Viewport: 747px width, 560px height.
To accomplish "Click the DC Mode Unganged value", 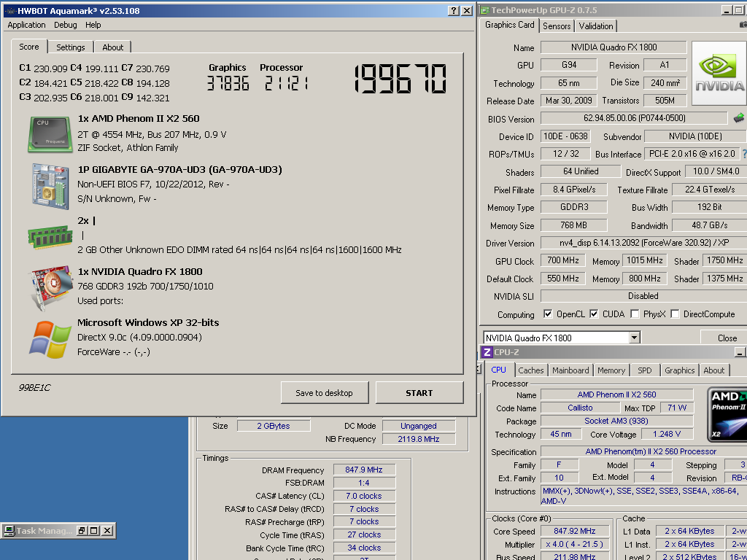I will [419, 426].
